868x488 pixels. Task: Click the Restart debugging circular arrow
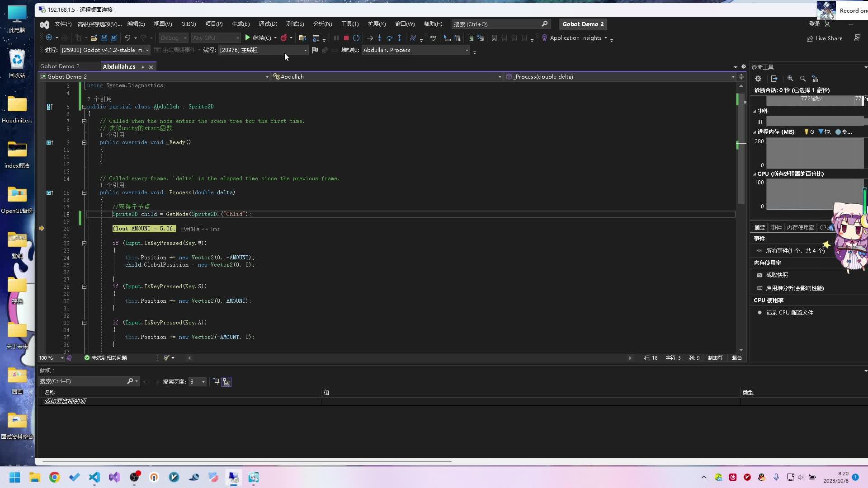click(x=356, y=38)
